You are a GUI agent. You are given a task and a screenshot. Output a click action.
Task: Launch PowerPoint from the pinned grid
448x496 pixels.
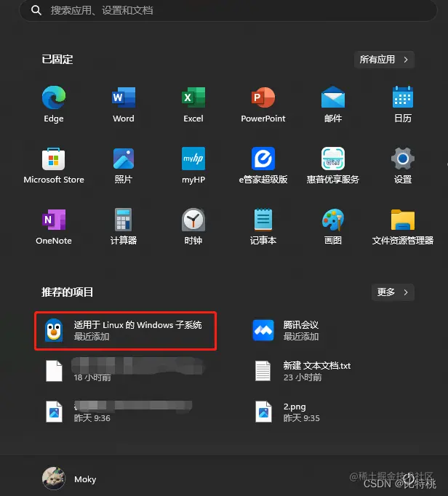pyautogui.click(x=263, y=105)
